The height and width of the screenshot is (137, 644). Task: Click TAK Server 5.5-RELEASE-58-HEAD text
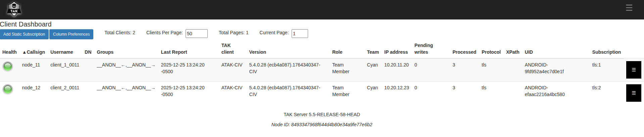coord(322,115)
